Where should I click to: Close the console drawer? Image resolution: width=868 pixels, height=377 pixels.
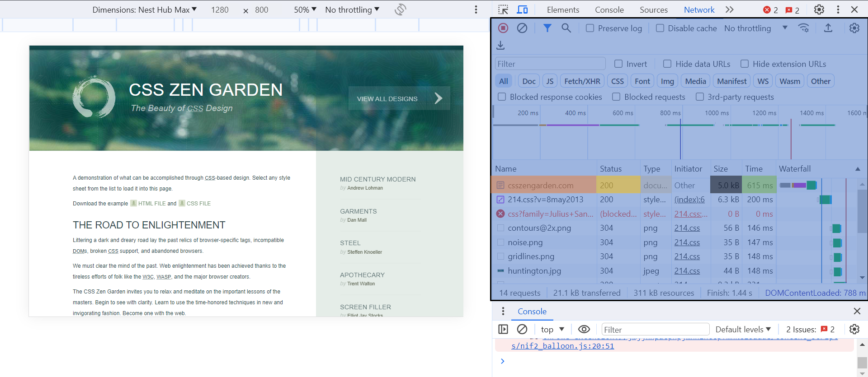(x=857, y=311)
